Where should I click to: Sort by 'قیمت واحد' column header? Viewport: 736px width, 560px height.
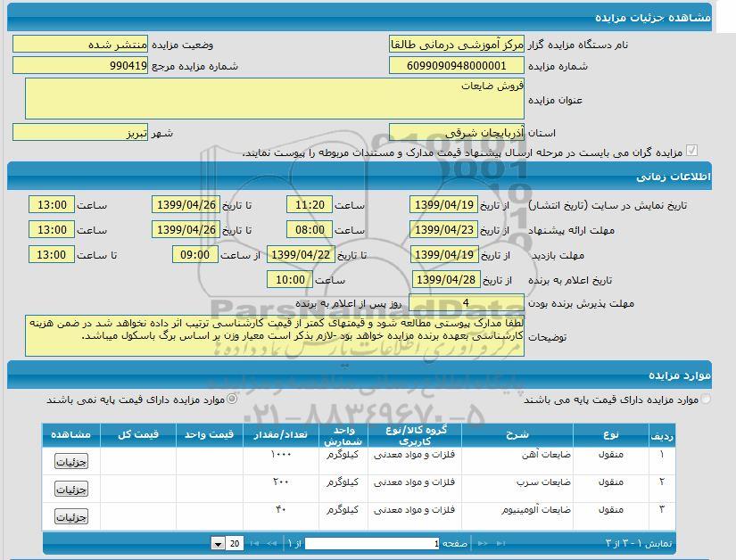[210, 435]
